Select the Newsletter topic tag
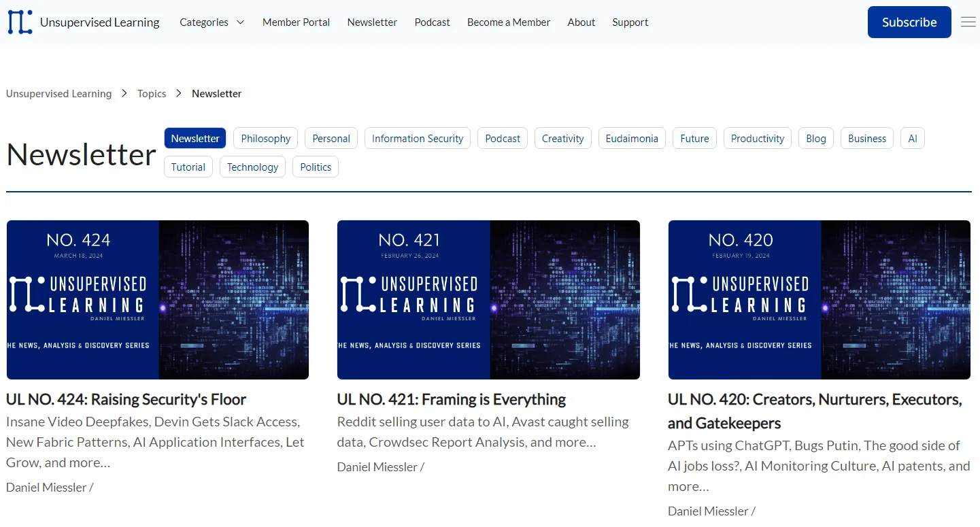 tap(195, 138)
